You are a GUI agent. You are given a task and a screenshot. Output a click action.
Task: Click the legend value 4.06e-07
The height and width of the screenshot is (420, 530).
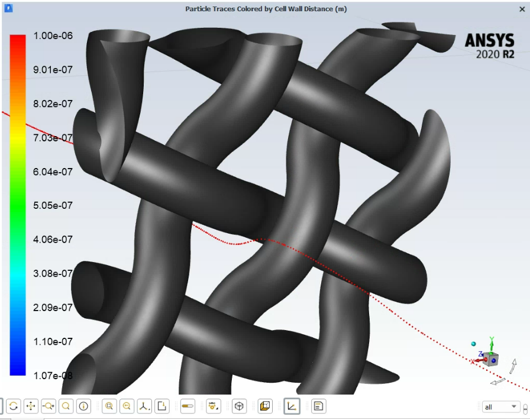53,240
